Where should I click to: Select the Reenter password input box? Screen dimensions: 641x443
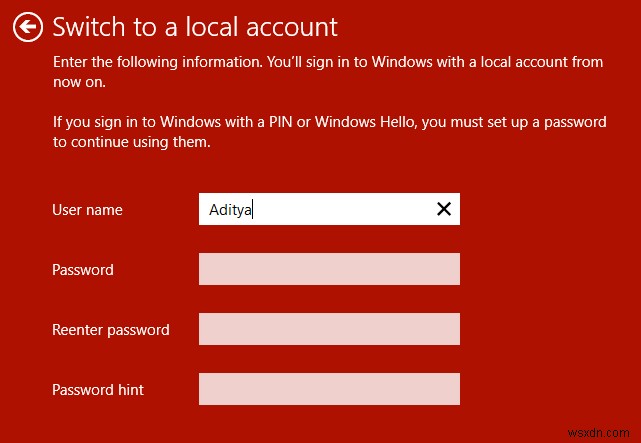pos(329,329)
